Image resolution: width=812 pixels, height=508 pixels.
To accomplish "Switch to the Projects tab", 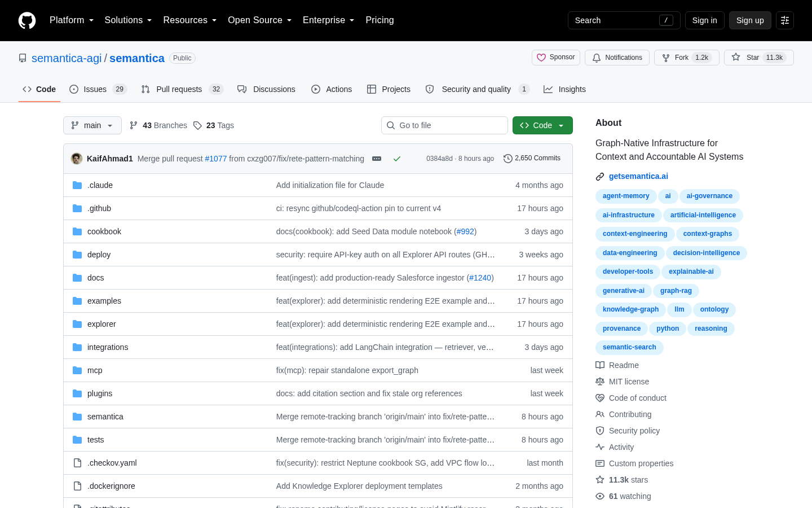I will click(389, 89).
